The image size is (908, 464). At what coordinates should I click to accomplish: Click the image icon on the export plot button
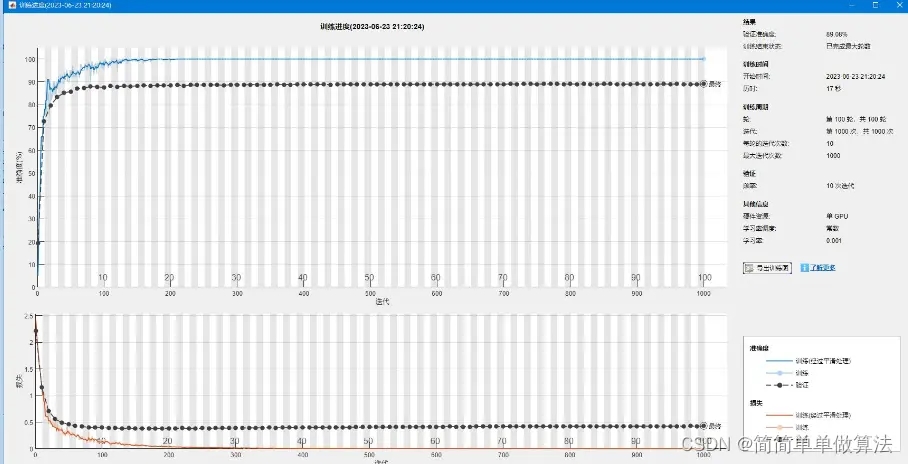749,268
